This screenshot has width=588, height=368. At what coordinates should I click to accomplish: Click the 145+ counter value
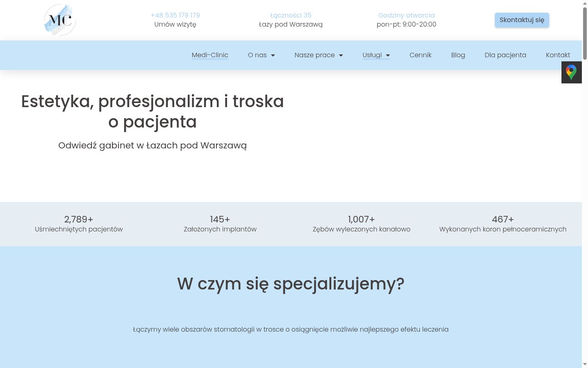pyautogui.click(x=220, y=220)
